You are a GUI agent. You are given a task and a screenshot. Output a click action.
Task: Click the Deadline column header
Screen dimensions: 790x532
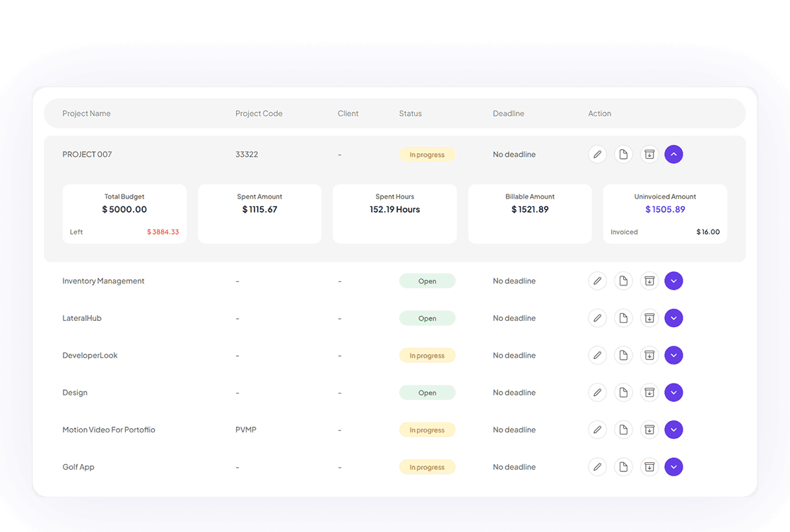coord(508,113)
